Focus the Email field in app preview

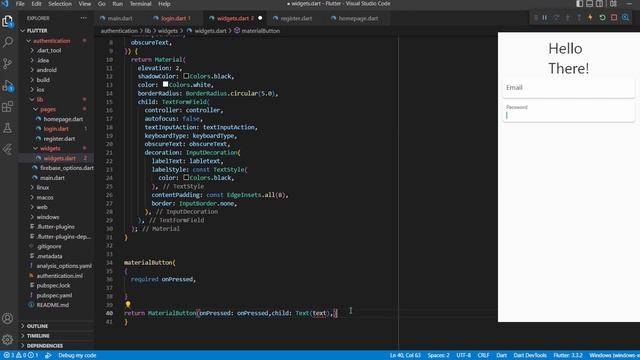(x=569, y=88)
